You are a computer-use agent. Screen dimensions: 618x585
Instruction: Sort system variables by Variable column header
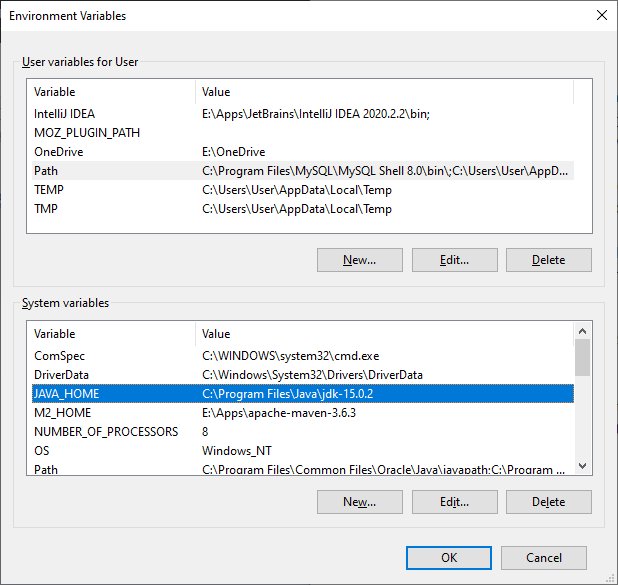pos(110,334)
